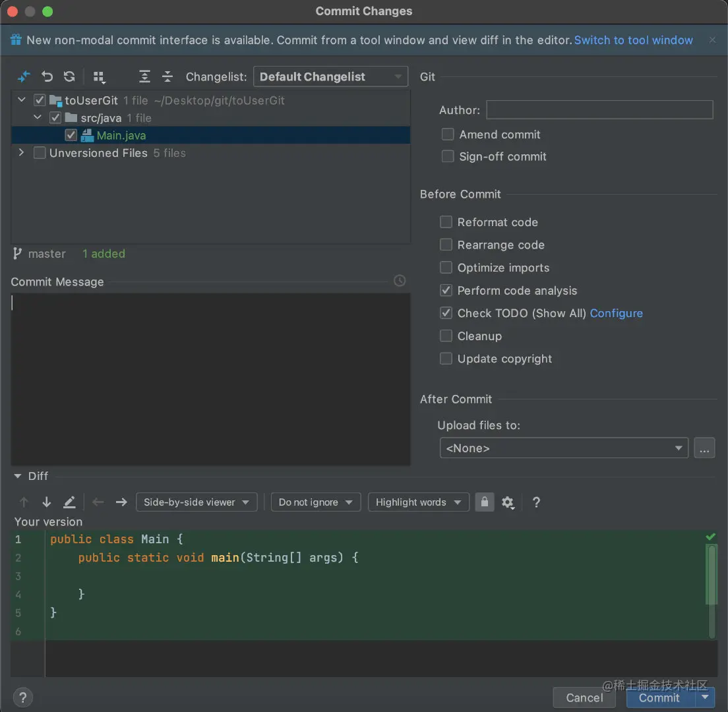Click the gift icon in notification banner

pyautogui.click(x=16, y=40)
